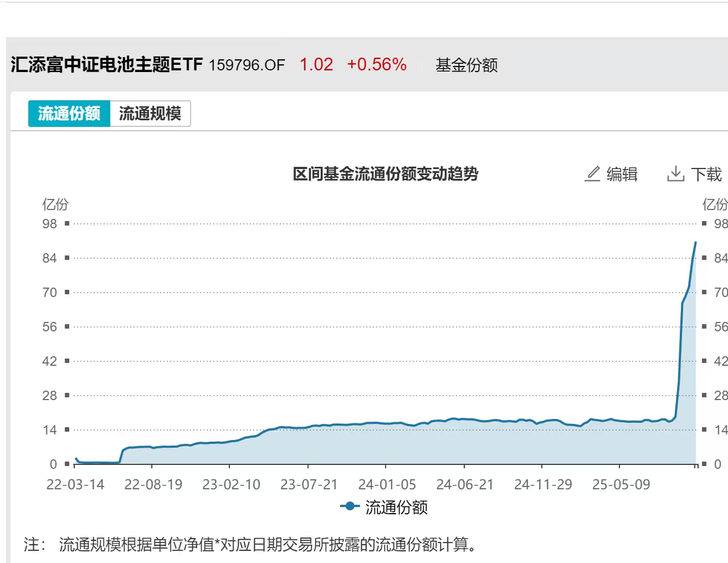
Task: Click the chart title 区间基金流通份额变动趋势
Action: coord(385,174)
